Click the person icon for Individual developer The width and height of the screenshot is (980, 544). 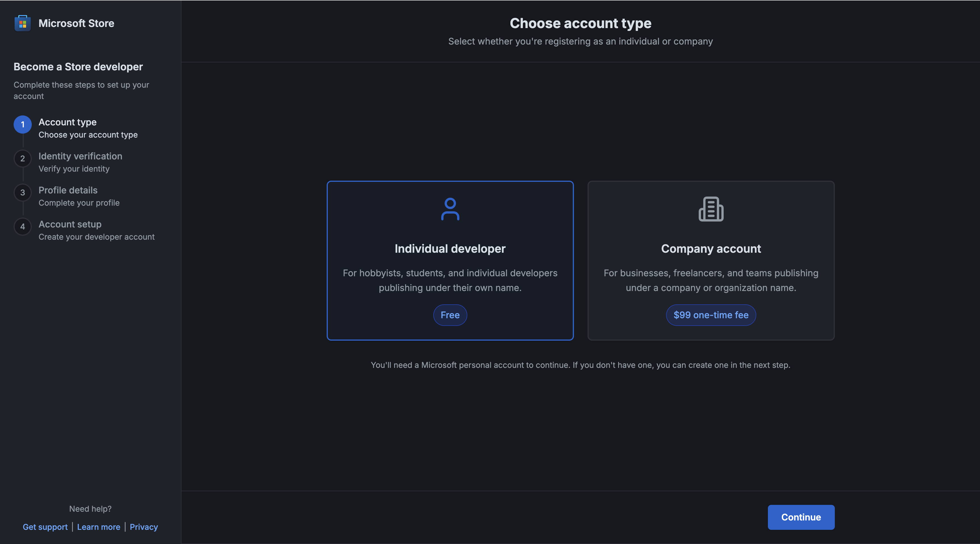click(x=450, y=209)
